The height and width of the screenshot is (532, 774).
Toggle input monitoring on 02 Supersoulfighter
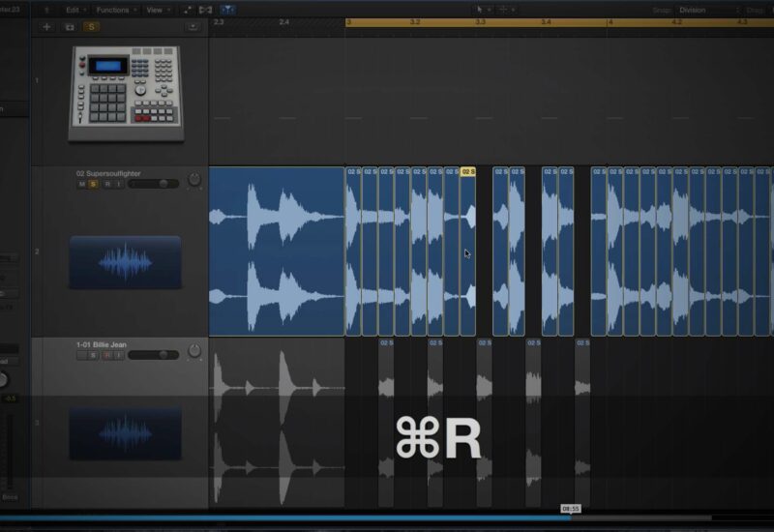tap(118, 184)
